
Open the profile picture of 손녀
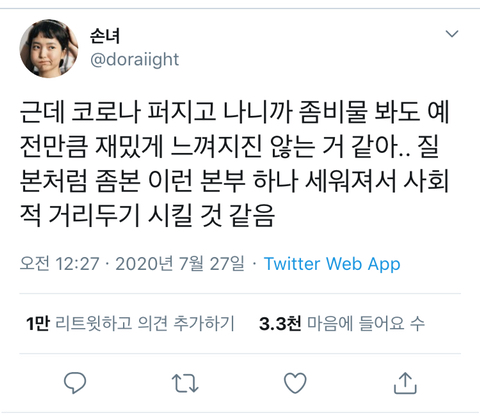pos(49,49)
